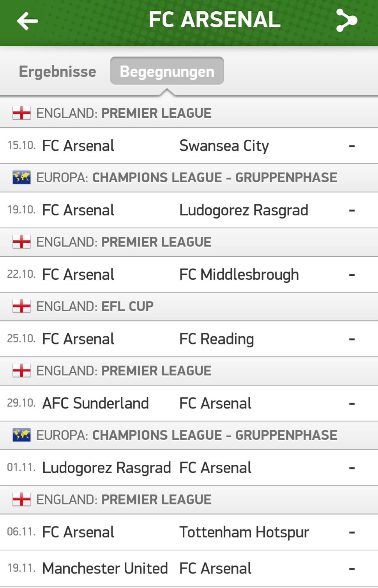This screenshot has height=588, width=378.
Task: Open first Champions League Gruppenphase header
Action: 189,178
